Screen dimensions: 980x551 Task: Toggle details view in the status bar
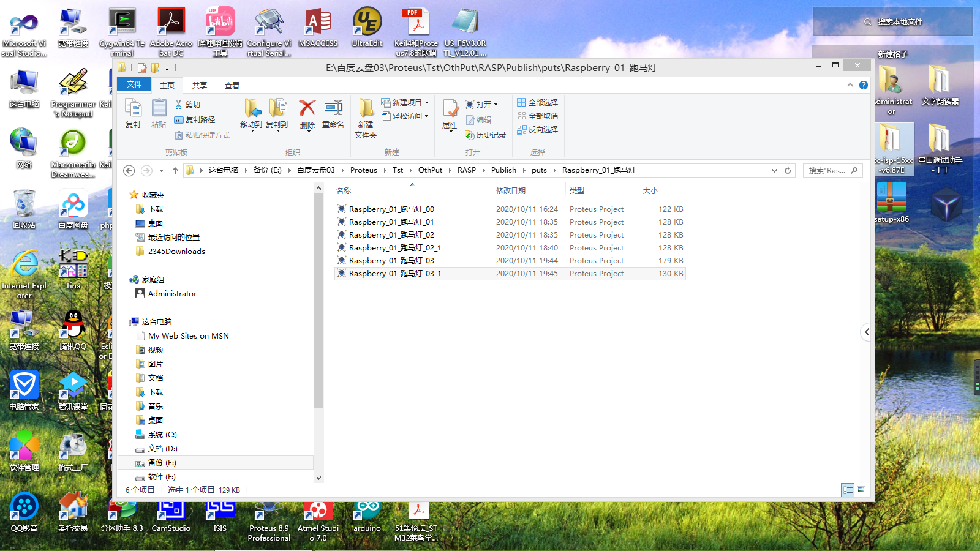(x=848, y=490)
